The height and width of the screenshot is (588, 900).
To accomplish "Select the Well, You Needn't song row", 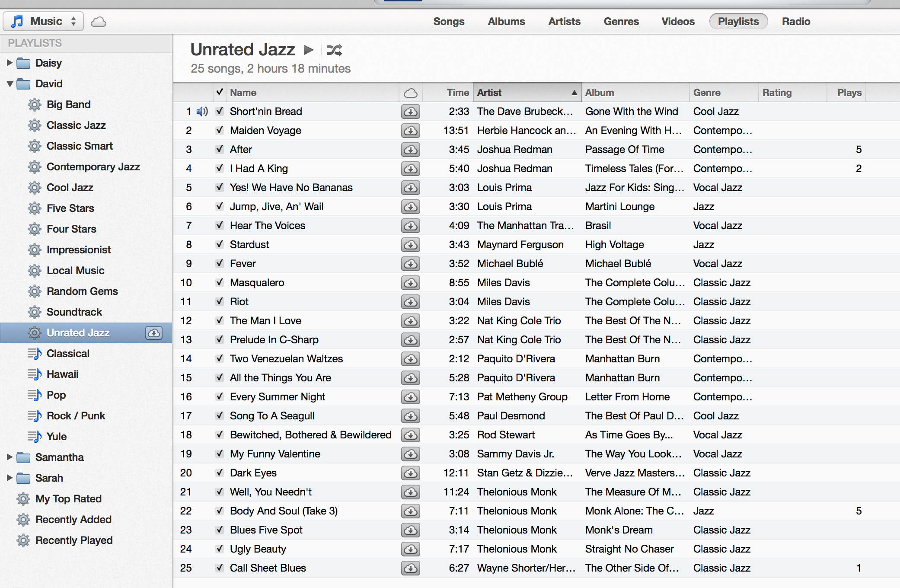I will point(536,492).
